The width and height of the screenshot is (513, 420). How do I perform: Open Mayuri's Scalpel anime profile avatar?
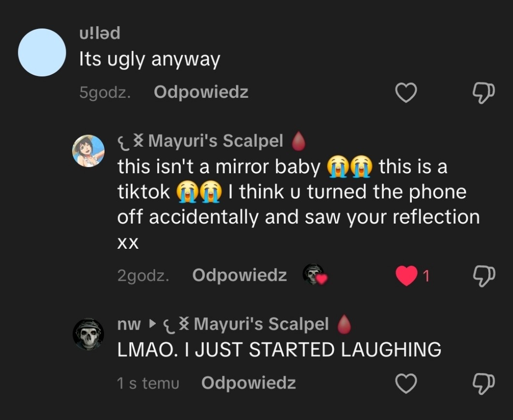pyautogui.click(x=88, y=151)
